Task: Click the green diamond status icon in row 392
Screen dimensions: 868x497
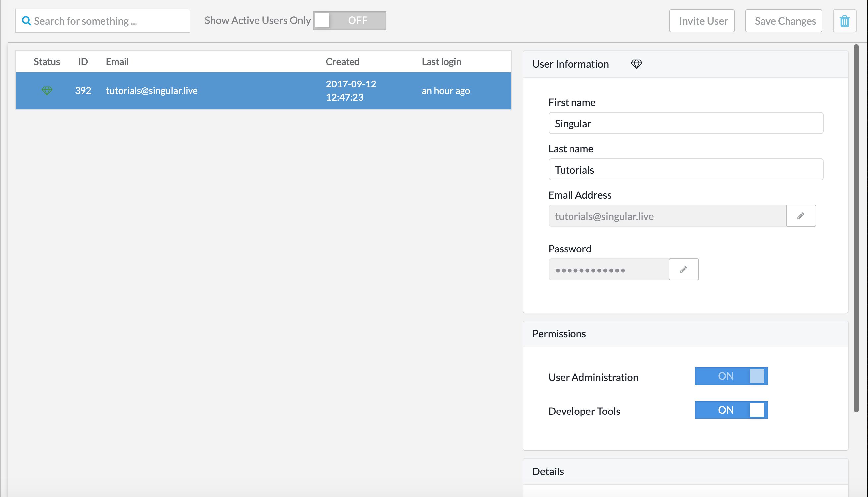Action: point(47,90)
